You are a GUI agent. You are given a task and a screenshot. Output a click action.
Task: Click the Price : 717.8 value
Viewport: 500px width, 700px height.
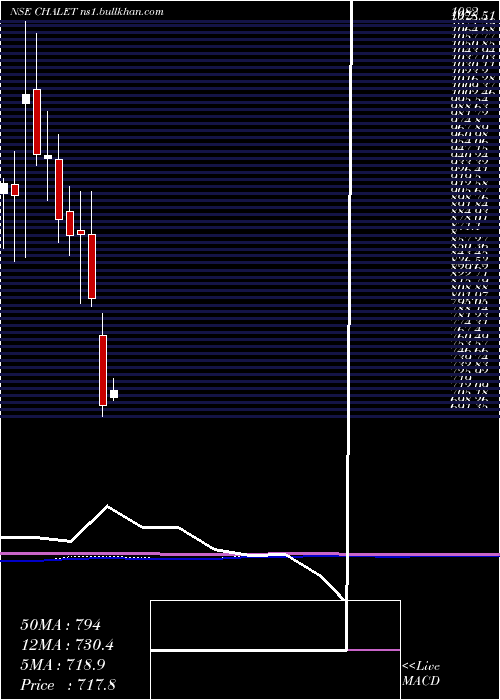click(68, 685)
